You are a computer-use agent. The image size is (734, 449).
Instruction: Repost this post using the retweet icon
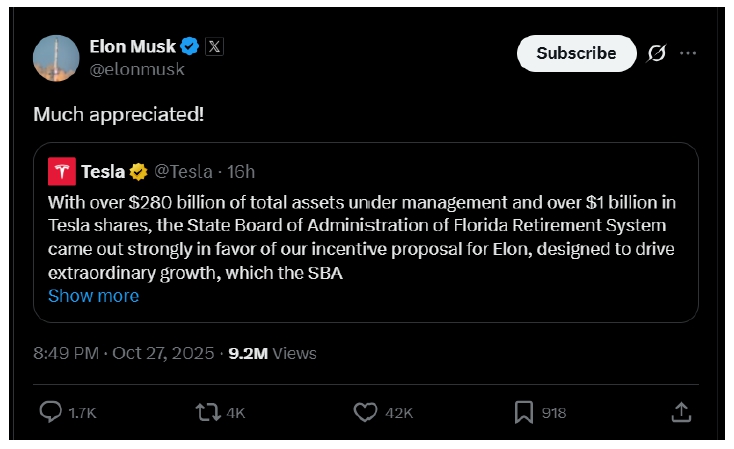tap(208, 411)
